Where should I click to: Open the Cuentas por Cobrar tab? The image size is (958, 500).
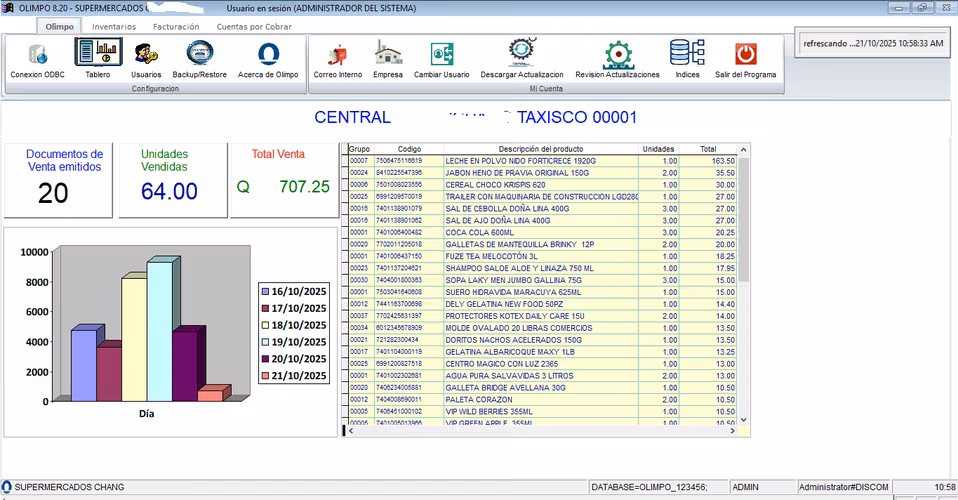point(254,26)
